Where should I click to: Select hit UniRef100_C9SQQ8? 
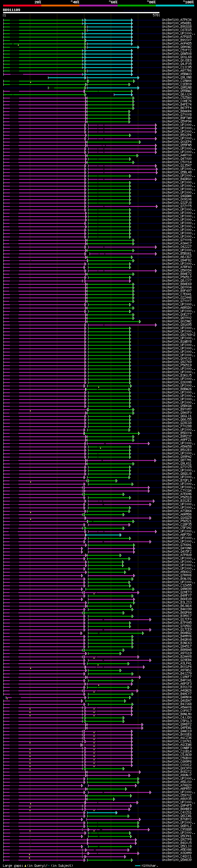[x=177, y=829]
